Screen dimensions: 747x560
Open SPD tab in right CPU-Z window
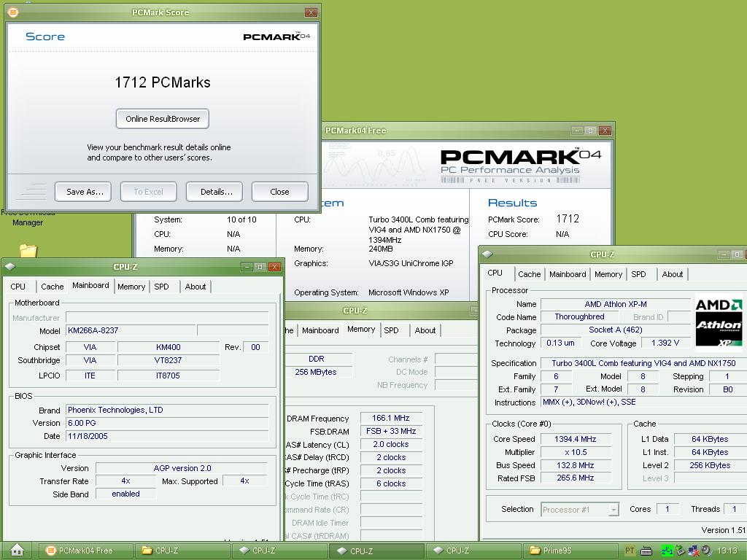[638, 274]
